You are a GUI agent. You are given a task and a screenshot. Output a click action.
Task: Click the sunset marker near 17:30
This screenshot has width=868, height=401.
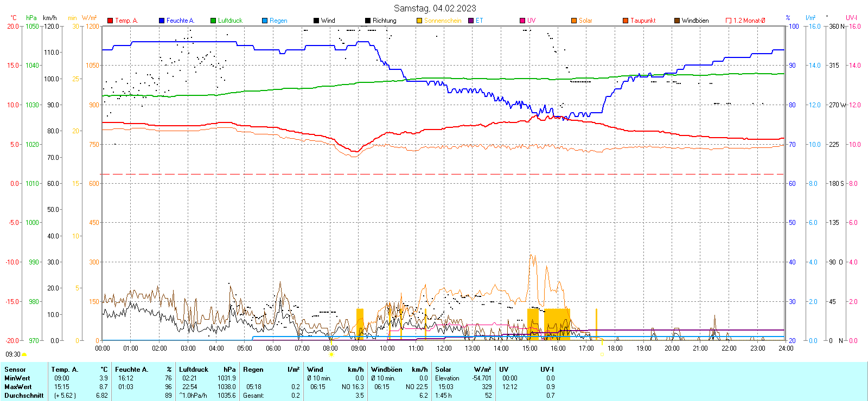coord(602,354)
